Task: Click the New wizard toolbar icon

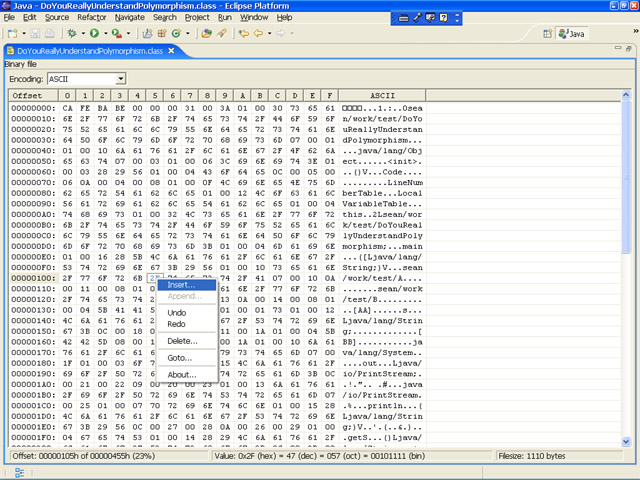Action: (x=13, y=33)
